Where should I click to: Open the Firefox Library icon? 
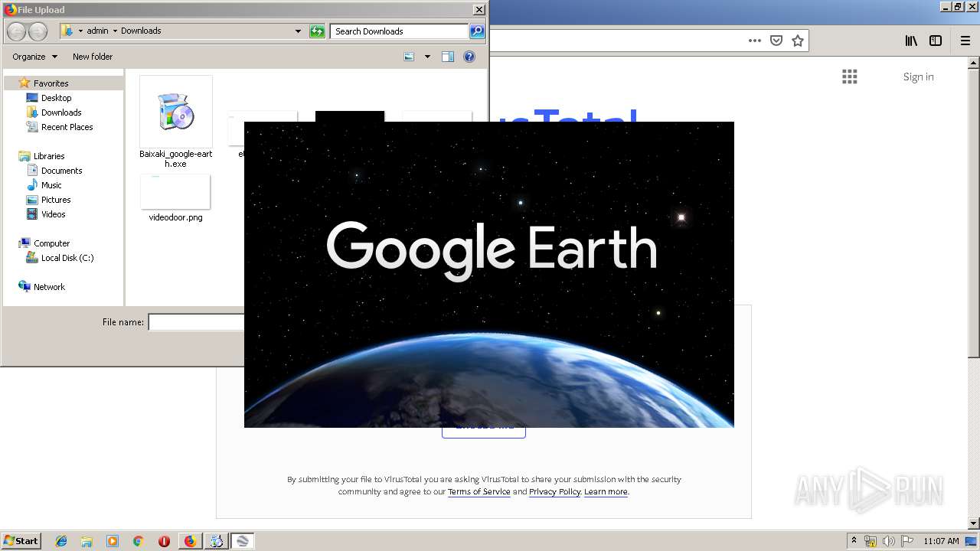tap(911, 41)
